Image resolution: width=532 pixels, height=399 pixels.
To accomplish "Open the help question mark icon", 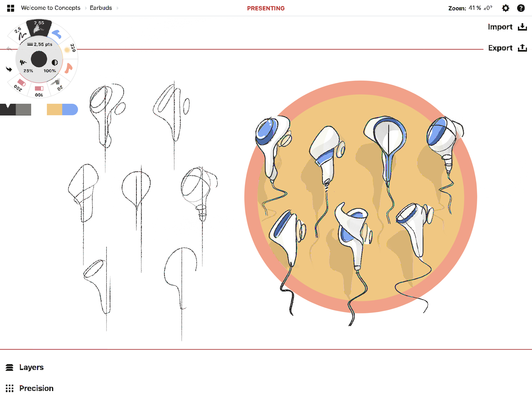I will click(521, 8).
